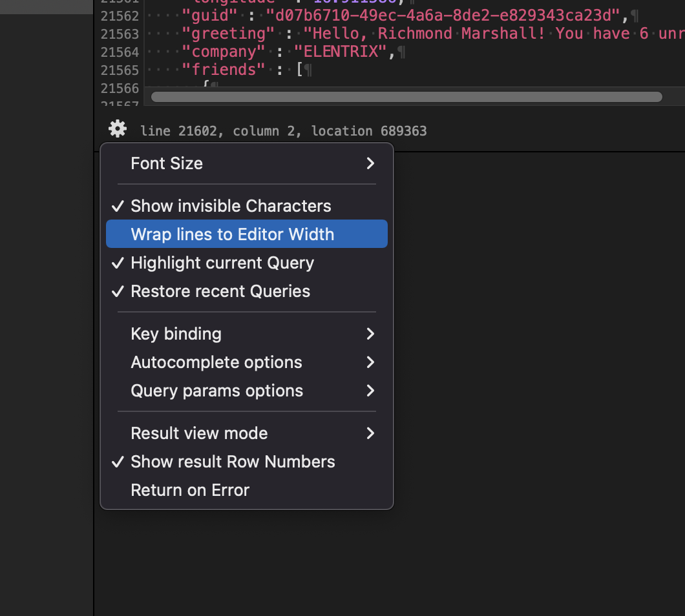Click line number 21563 in the gutter
The height and width of the screenshot is (616, 685).
point(120,34)
